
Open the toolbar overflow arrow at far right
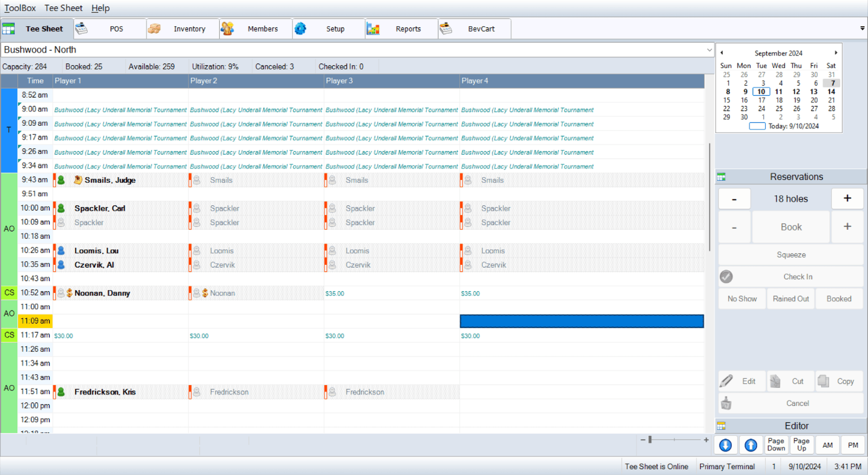tap(862, 28)
